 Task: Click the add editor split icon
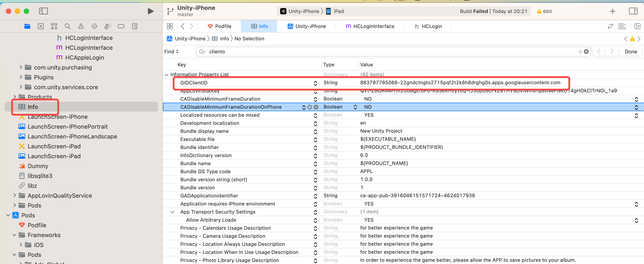point(638,26)
